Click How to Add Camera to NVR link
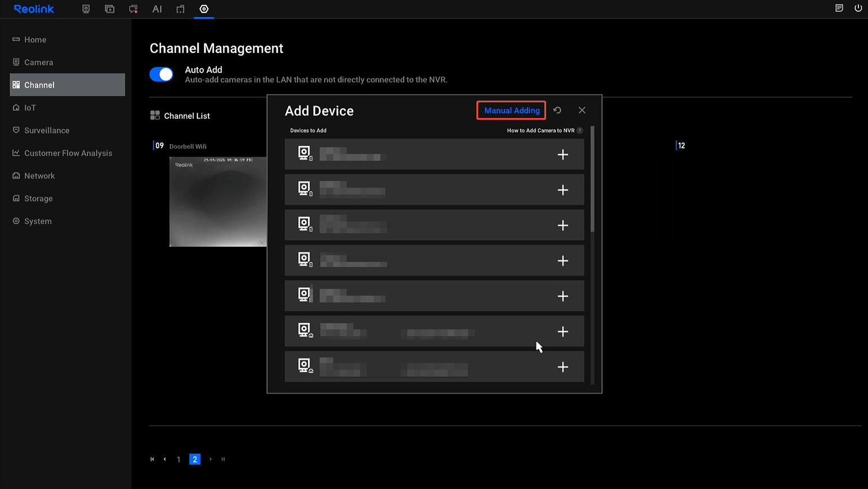The width and height of the screenshot is (868, 489). pos(540,130)
